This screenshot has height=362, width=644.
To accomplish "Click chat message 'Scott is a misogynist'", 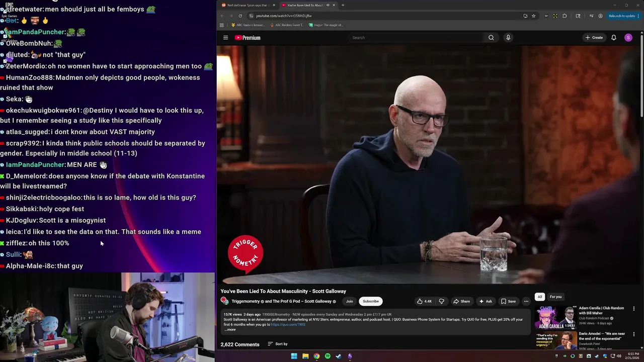I will [x=72, y=220].
